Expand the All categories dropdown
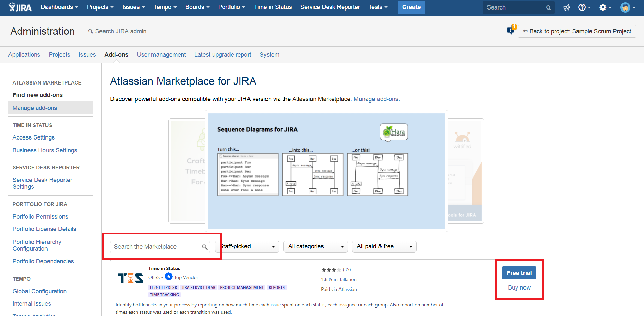Viewport: 644px width, 316px height. 315,247
